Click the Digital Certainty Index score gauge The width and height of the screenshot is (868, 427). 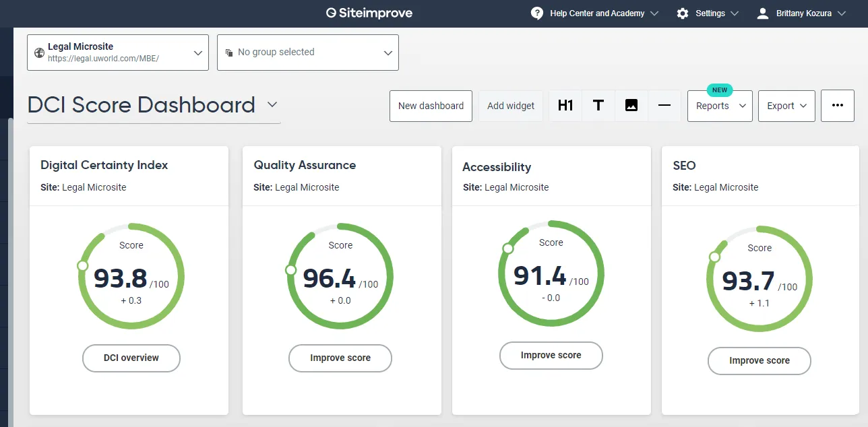point(131,276)
